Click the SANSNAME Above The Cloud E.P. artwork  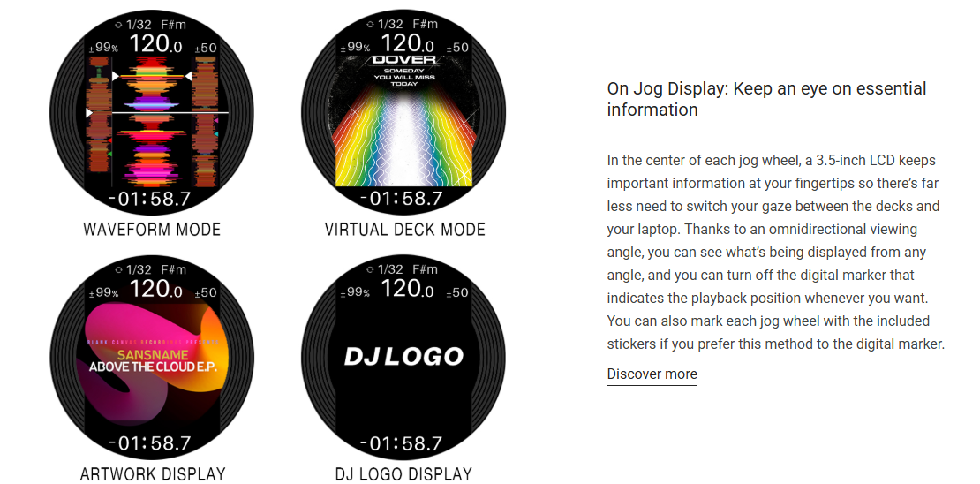tap(152, 361)
